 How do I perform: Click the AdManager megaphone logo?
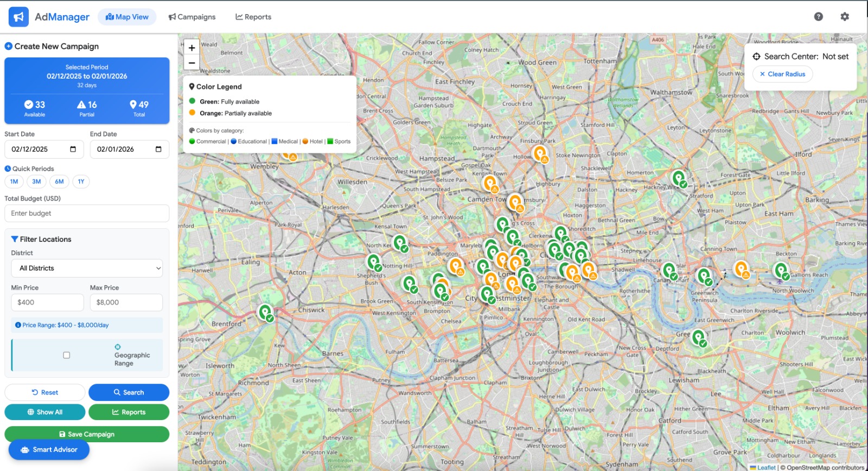[18, 17]
